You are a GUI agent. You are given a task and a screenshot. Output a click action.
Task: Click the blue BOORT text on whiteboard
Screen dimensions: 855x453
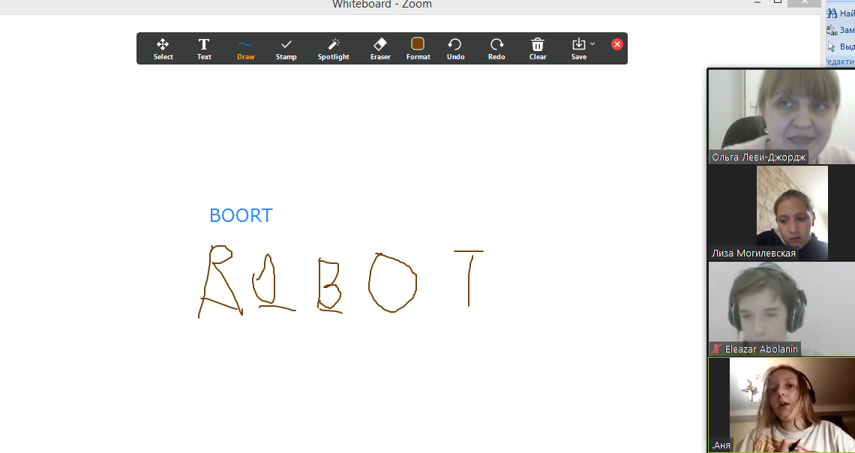(x=240, y=215)
